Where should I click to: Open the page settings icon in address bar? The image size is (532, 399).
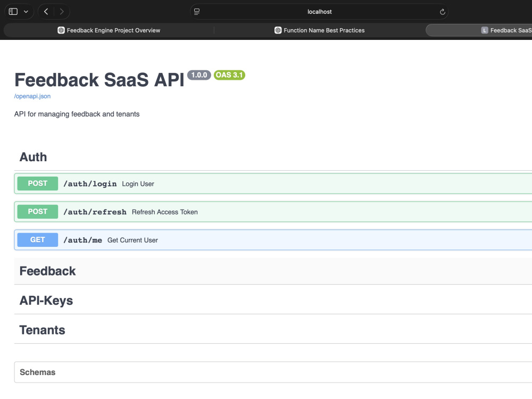(197, 12)
